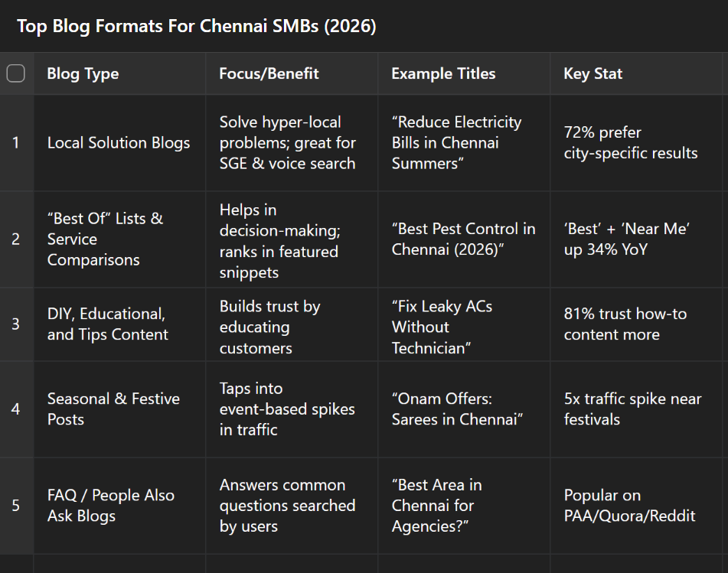Click the 5x traffic spike stat cell
The height and width of the screenshot is (573, 728).
click(636, 410)
